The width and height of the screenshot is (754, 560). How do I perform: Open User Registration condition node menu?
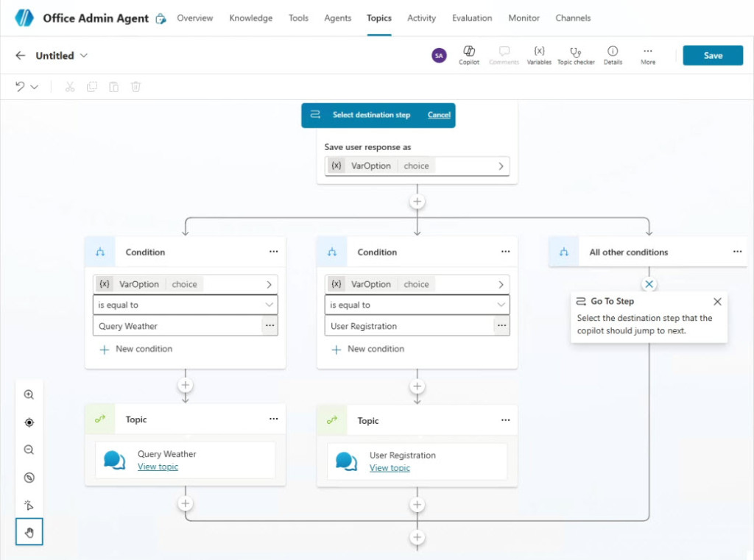click(505, 252)
